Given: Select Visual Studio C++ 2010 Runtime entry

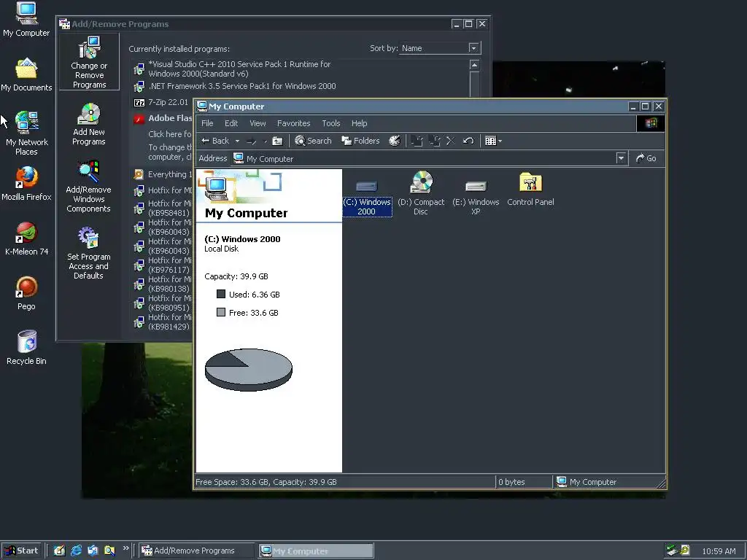Looking at the screenshot, I should click(x=233, y=69).
